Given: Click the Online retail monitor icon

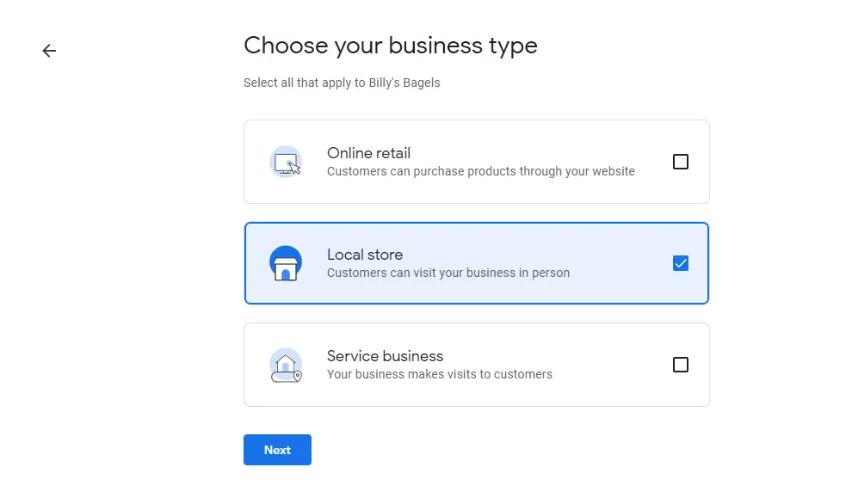Looking at the screenshot, I should click(x=285, y=162).
